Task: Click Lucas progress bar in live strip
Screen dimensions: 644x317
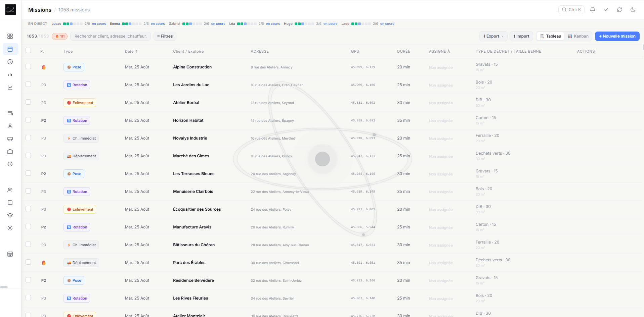Action: (x=73, y=24)
